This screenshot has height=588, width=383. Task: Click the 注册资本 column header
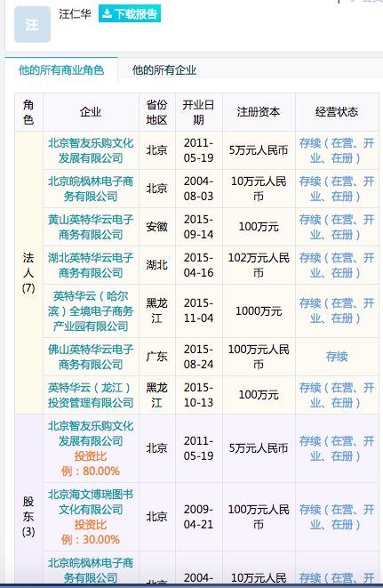259,112
